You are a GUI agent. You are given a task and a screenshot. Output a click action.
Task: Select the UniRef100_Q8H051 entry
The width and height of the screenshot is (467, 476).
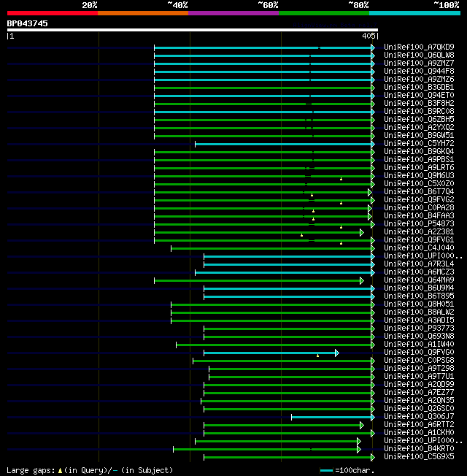point(419,304)
